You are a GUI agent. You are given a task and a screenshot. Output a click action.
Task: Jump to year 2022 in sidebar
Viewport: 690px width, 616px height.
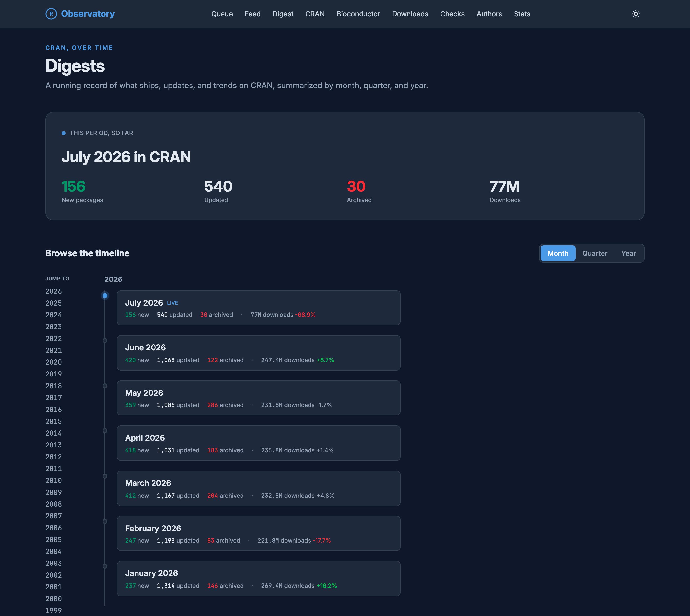53,339
